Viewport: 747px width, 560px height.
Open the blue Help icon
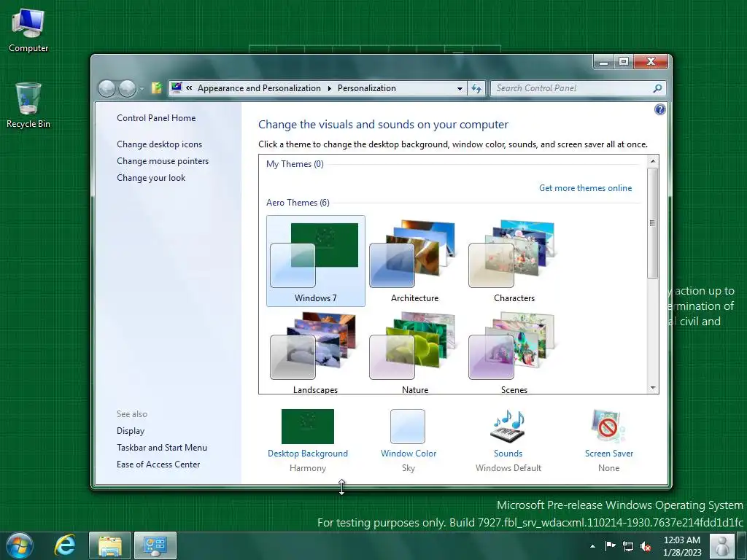(x=659, y=109)
